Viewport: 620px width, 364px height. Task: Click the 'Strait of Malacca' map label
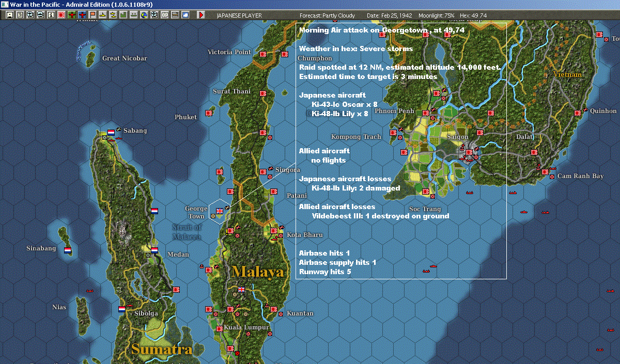pos(187,231)
